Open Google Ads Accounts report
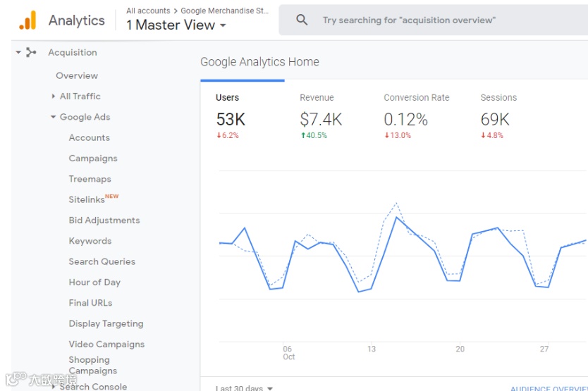 click(90, 137)
